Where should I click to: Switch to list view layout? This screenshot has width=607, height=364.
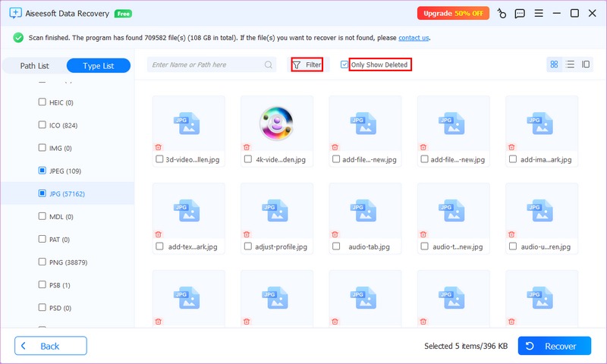tap(570, 65)
